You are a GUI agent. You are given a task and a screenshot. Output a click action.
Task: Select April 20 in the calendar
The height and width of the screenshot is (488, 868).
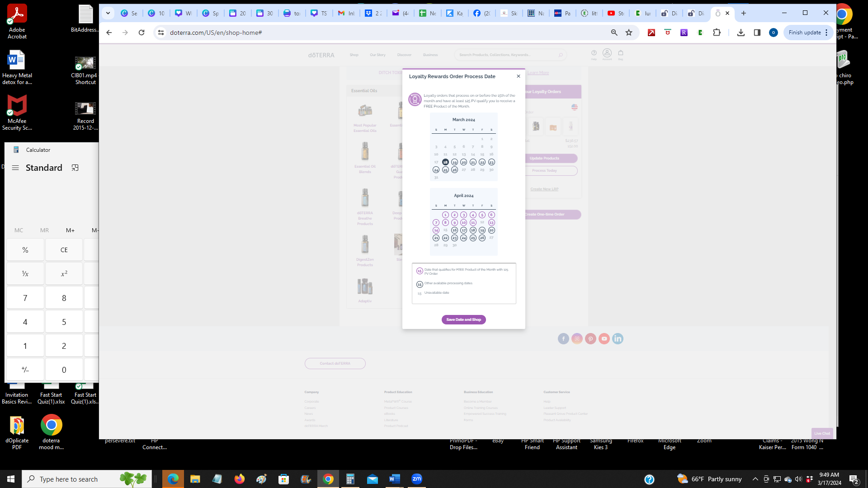[x=491, y=230]
